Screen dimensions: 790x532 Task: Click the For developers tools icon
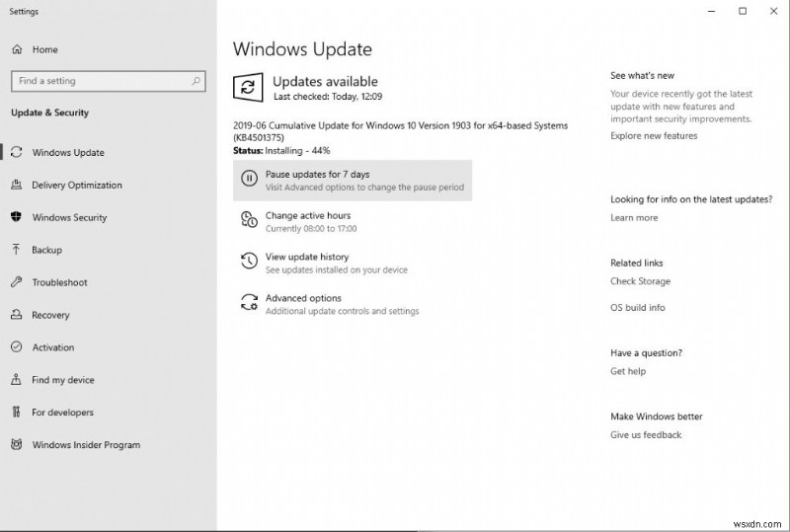(x=17, y=413)
